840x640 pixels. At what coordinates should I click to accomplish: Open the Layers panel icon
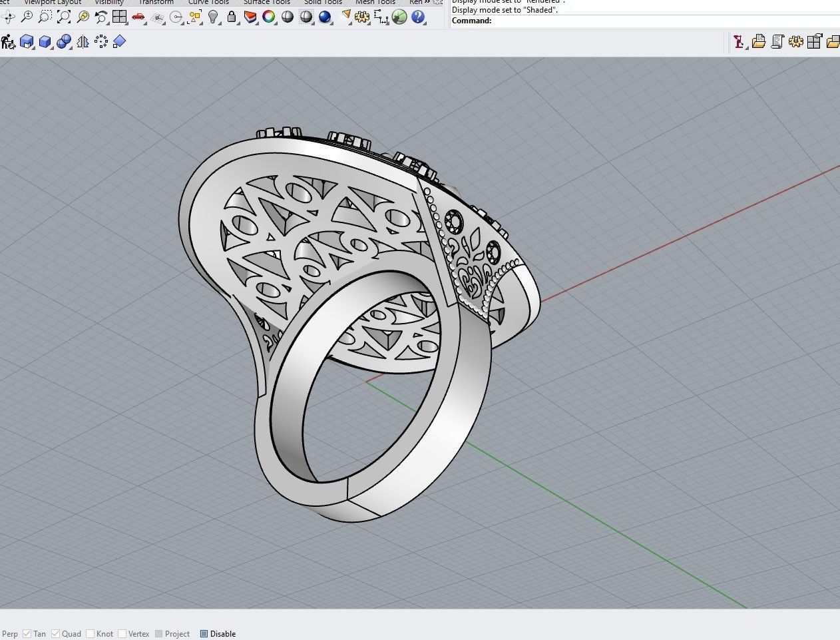click(x=250, y=17)
